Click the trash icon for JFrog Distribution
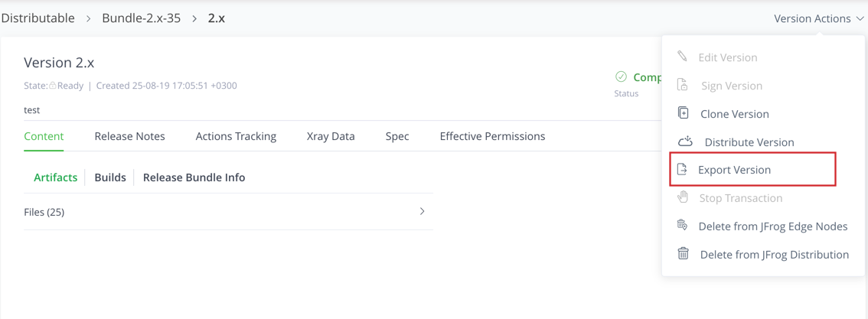Image resolution: width=868 pixels, height=319 pixels. coord(684,254)
